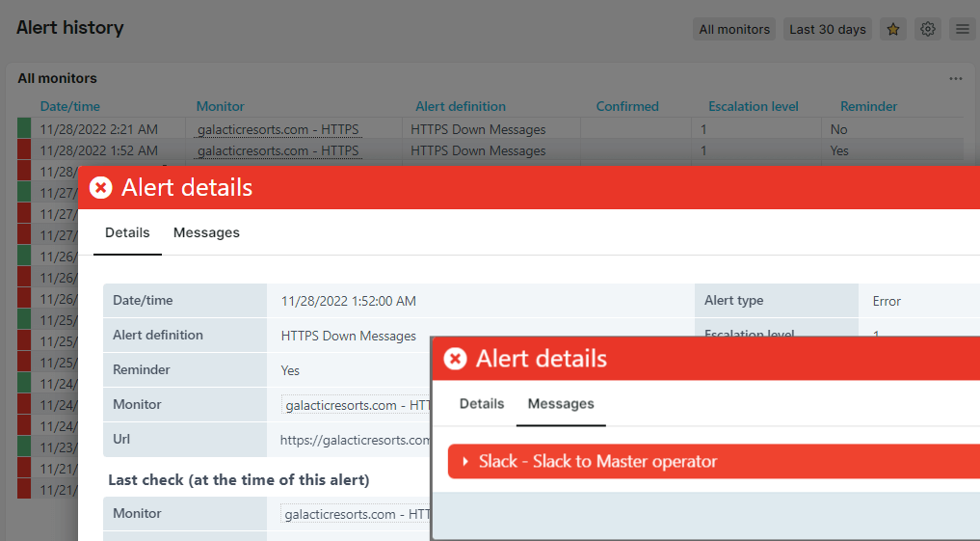Click the Alert history page title

tap(70, 28)
